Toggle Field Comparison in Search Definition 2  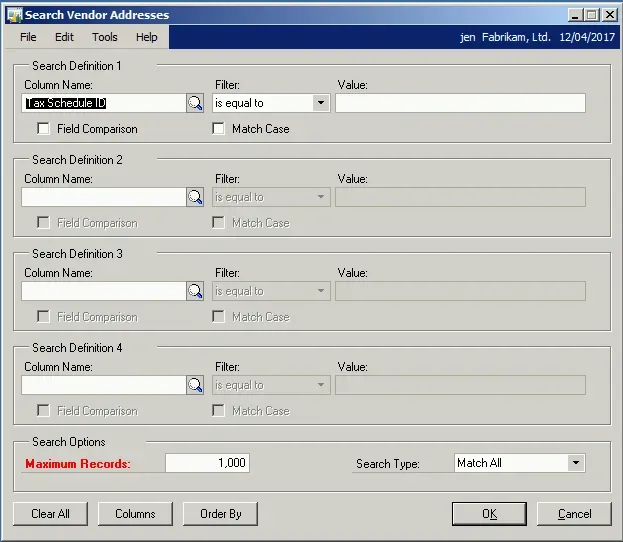pos(43,223)
